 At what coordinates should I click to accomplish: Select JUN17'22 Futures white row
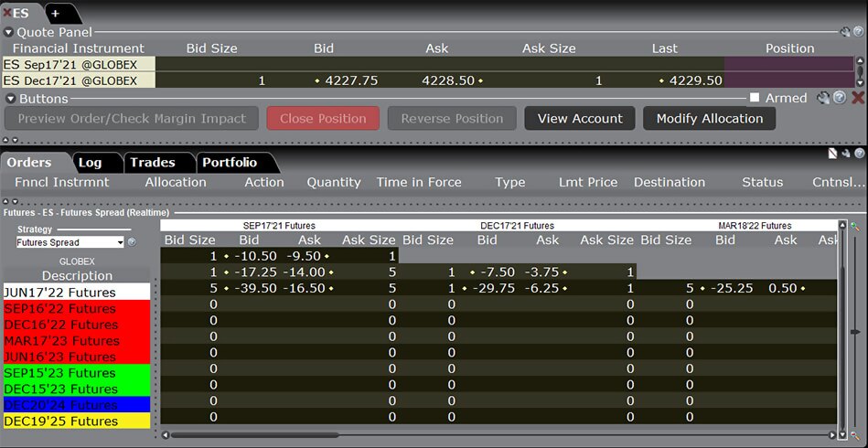(77, 292)
